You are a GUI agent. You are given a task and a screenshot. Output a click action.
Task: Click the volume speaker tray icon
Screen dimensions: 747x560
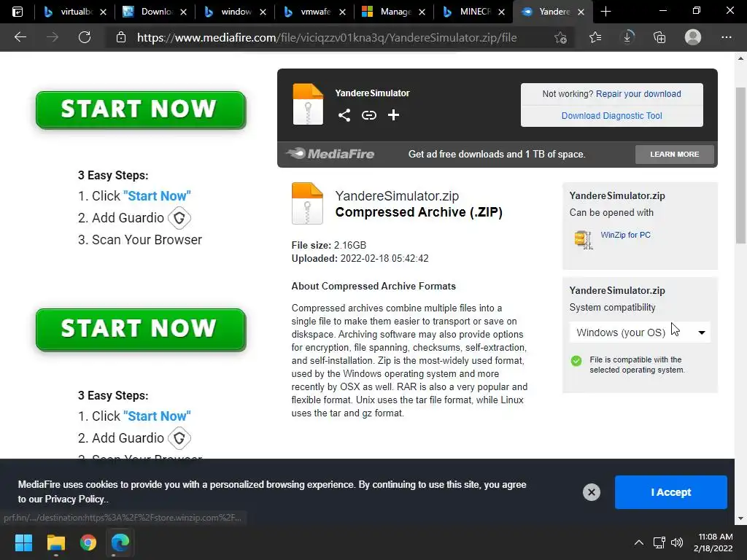click(x=676, y=542)
